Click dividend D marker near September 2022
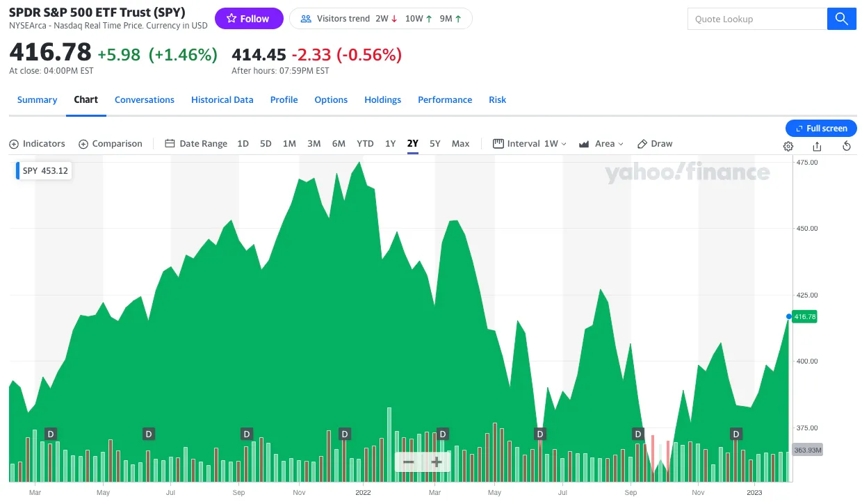Viewport: 862px width, 504px height. 638,434
